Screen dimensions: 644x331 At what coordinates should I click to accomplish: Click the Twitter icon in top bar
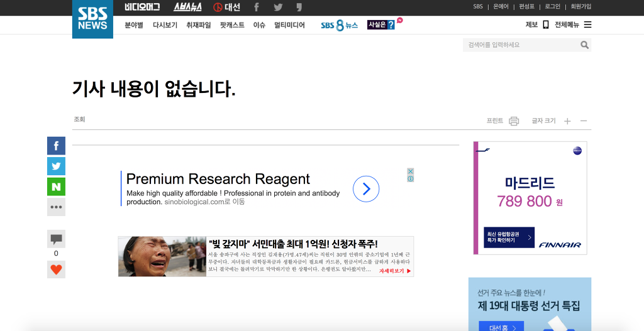(x=278, y=7)
